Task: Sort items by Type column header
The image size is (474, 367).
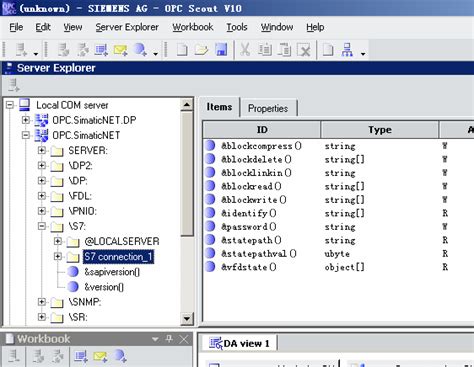Action: [x=380, y=130]
